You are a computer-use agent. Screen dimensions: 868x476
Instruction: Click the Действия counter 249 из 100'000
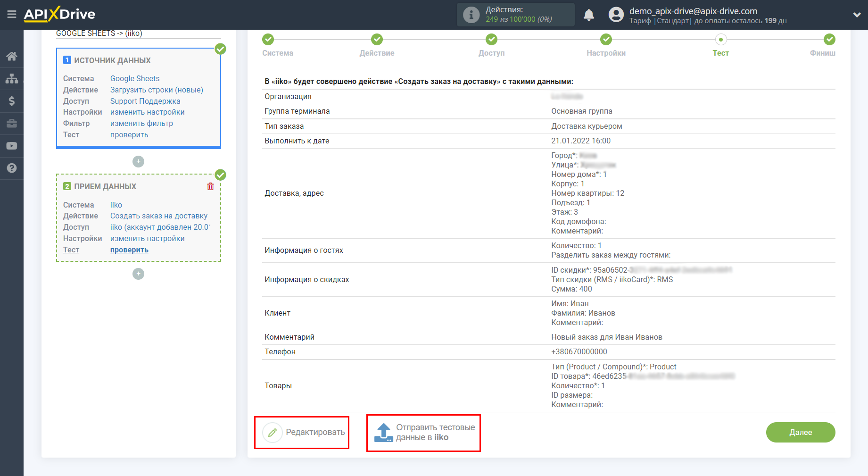pos(519,19)
